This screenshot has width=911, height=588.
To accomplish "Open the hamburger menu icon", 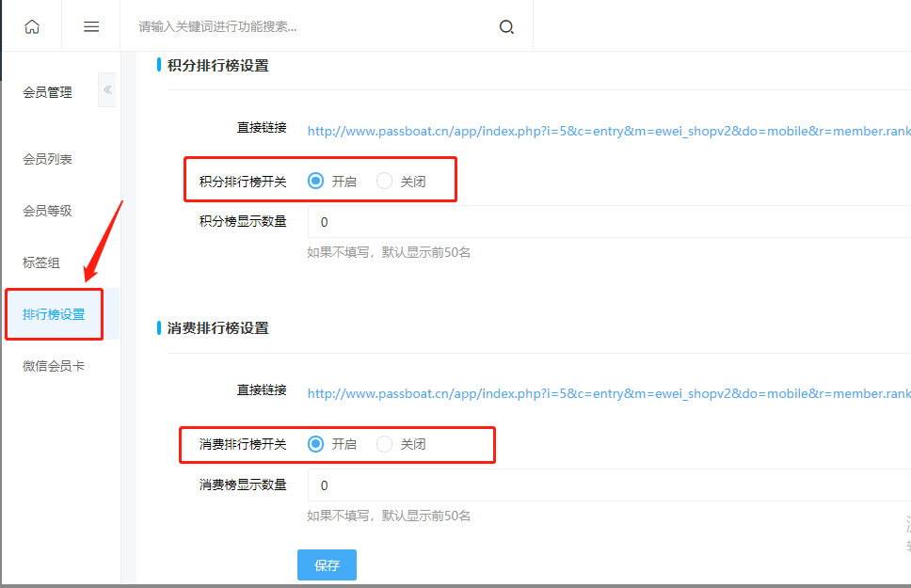I will [x=91, y=26].
